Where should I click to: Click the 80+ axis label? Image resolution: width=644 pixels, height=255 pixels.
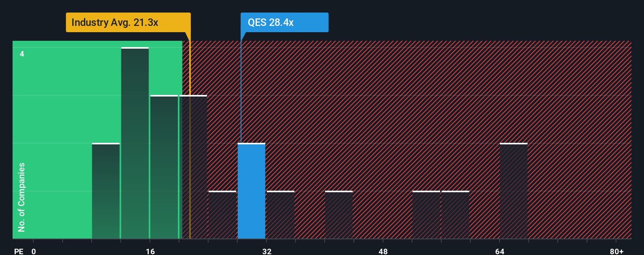(617, 251)
